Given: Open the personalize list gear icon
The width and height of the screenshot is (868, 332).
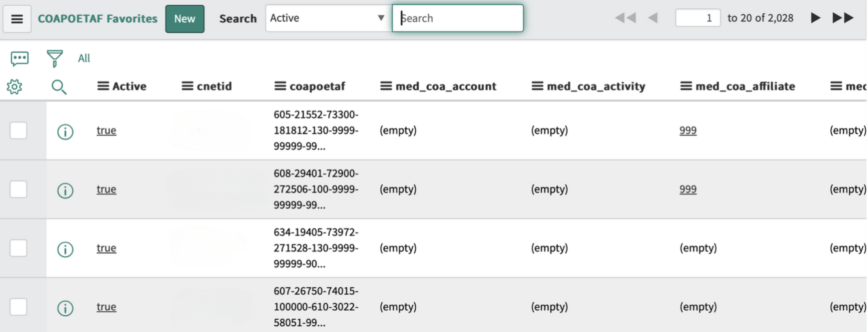Looking at the screenshot, I should tap(15, 86).
